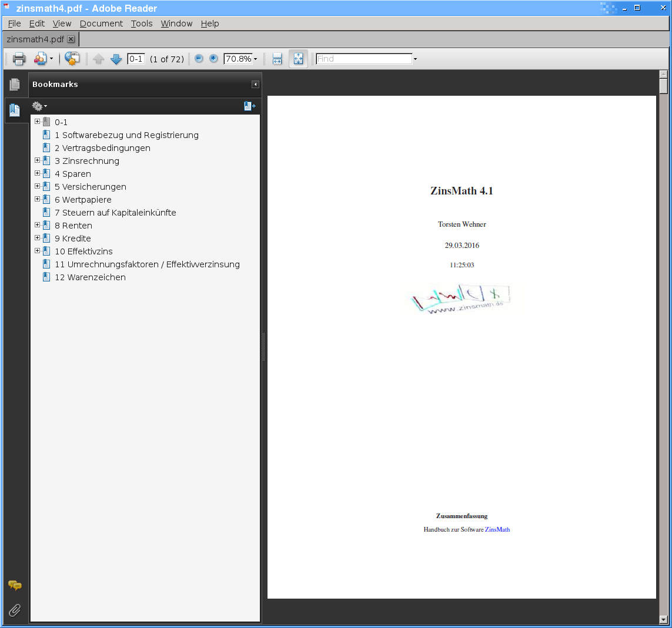Select the Fit One Full Page icon
This screenshot has width=672, height=628.
tap(298, 59)
